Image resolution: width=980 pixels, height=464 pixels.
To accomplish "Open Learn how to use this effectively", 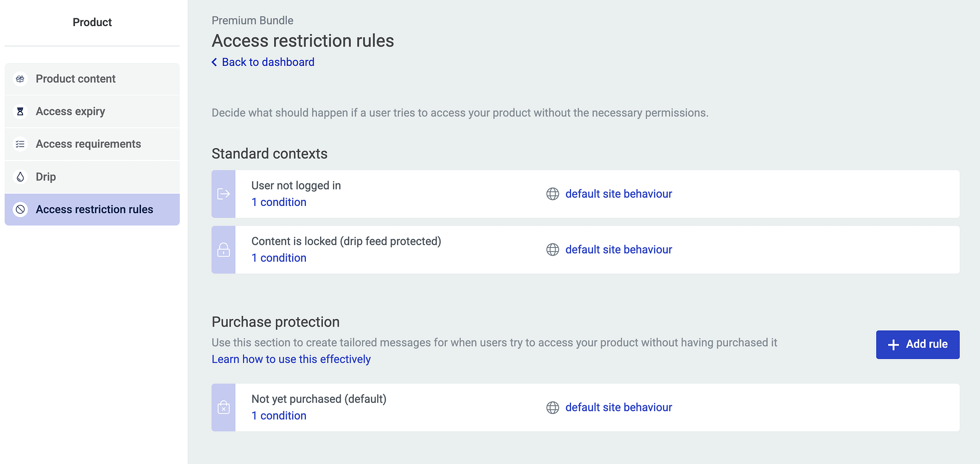I will point(291,359).
